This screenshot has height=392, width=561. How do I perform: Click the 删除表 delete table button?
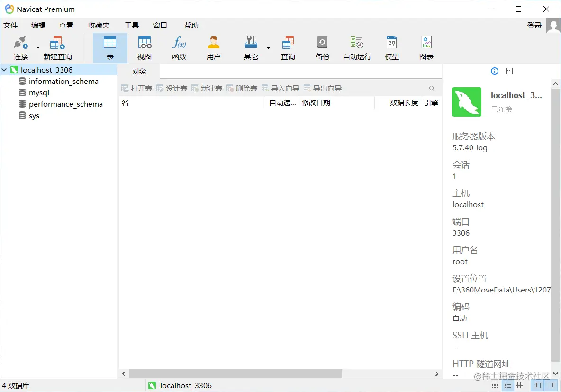(x=242, y=89)
